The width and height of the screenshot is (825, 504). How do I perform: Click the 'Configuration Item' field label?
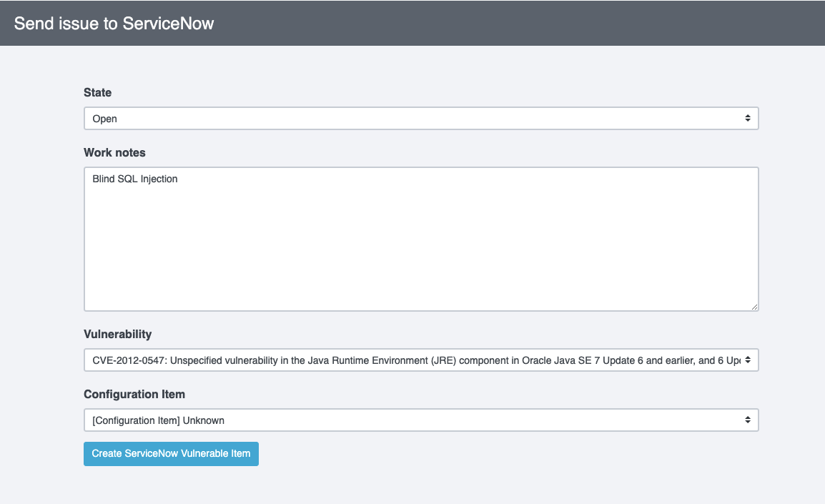coord(134,394)
